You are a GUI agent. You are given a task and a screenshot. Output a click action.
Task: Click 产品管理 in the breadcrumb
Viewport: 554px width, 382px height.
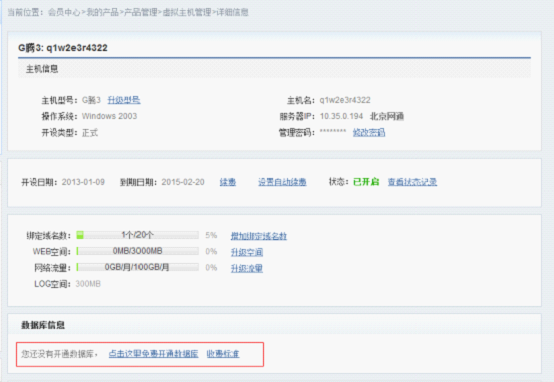(x=141, y=12)
